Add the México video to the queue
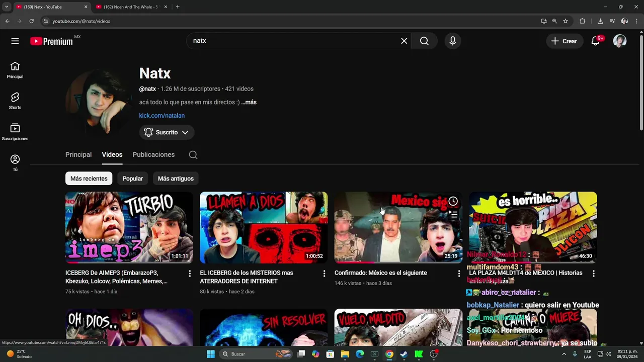Image resolution: width=644 pixels, height=362 pixels. point(453,215)
